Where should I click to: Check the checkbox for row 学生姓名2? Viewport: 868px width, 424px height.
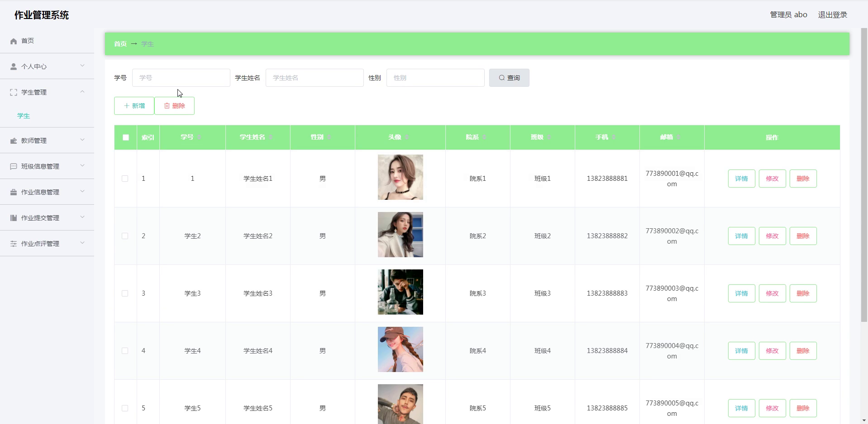click(125, 236)
